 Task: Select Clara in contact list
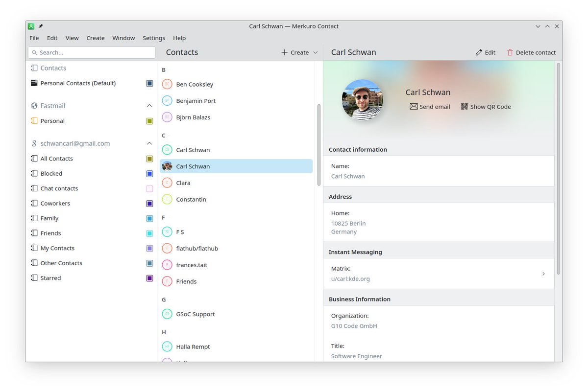236,183
